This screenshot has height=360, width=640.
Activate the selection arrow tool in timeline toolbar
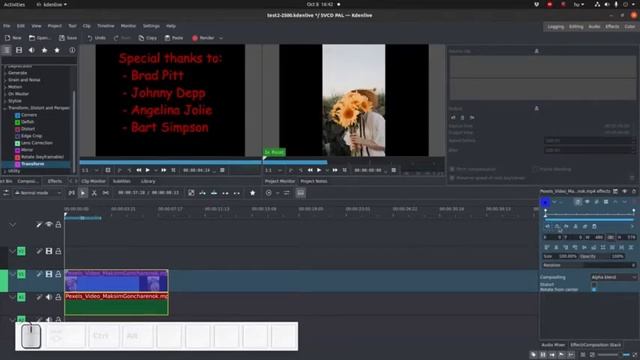83,193
